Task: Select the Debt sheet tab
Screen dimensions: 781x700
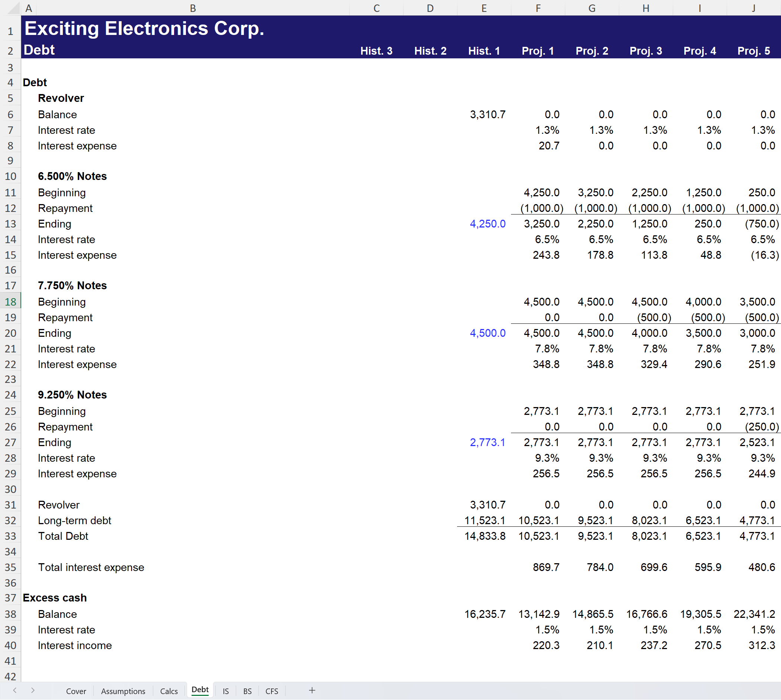Action: click(x=200, y=690)
